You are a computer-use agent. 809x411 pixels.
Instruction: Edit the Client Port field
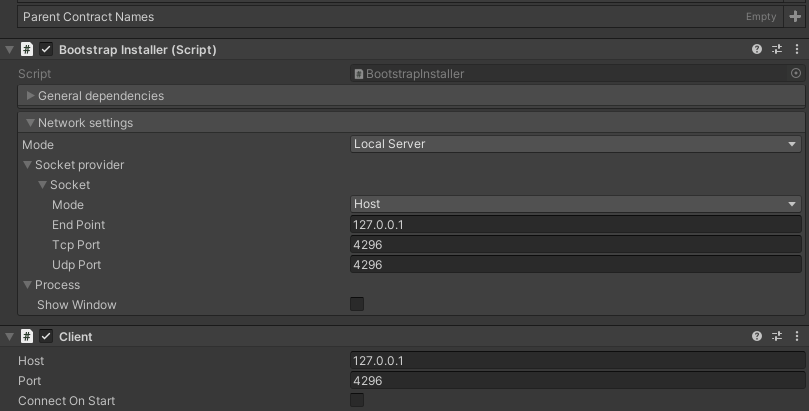click(578, 381)
